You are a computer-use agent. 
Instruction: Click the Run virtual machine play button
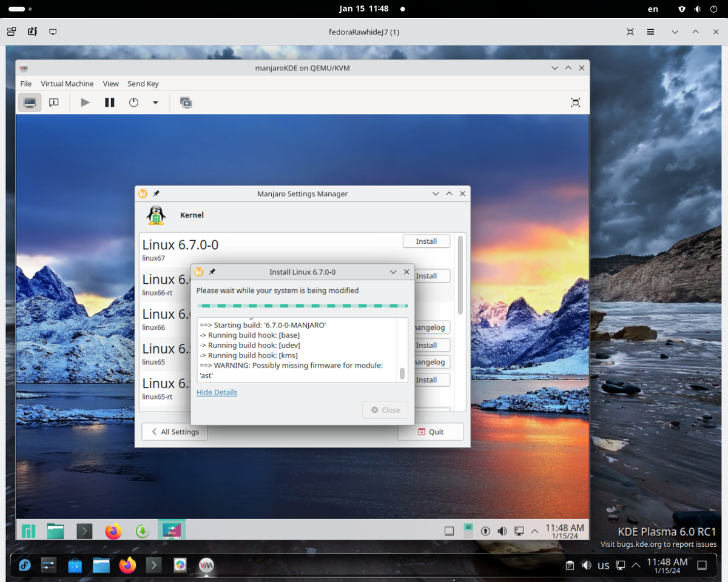click(x=86, y=102)
